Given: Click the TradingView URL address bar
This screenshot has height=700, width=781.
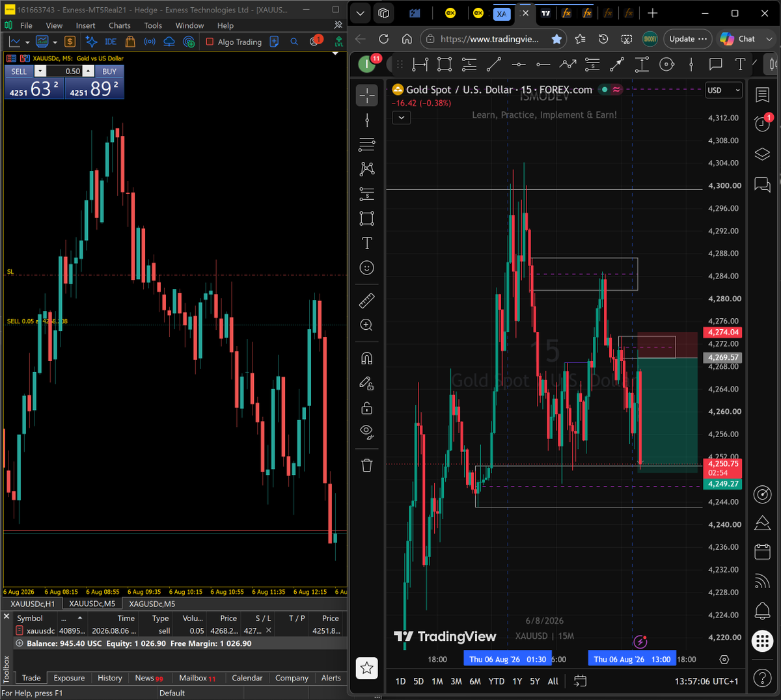Looking at the screenshot, I should pos(489,39).
